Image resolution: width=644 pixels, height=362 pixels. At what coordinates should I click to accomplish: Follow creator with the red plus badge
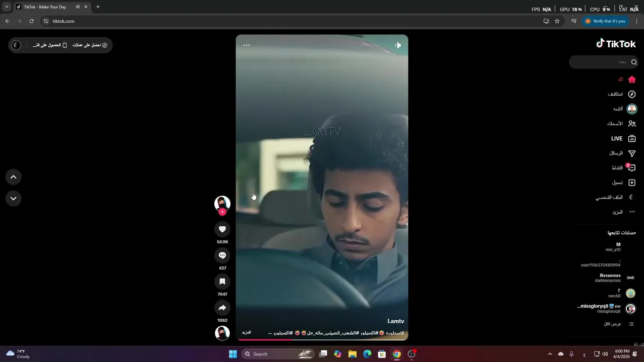point(222,212)
